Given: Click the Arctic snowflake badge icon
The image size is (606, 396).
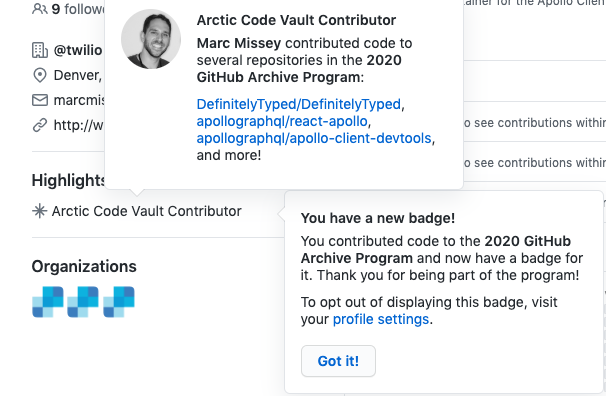Looking at the screenshot, I should click(39, 211).
